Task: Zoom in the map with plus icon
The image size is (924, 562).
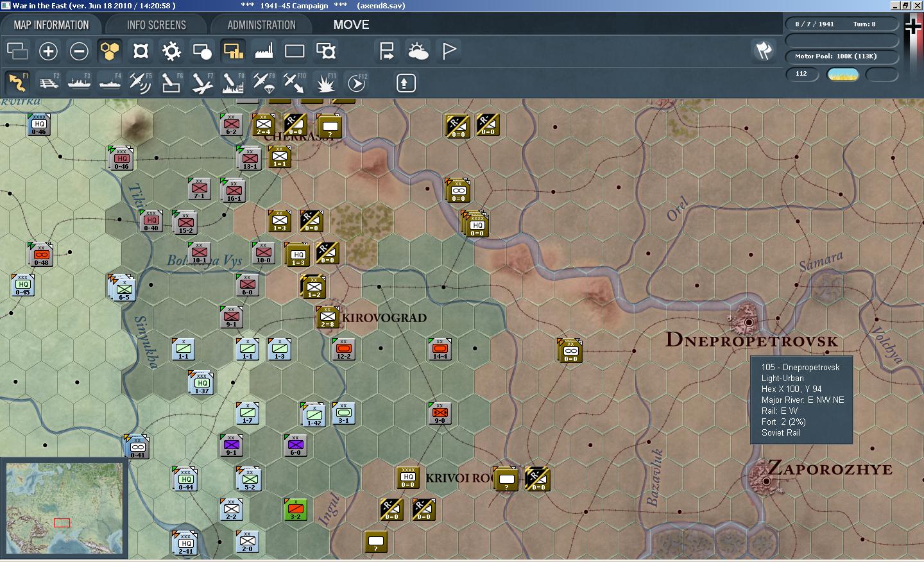Action: pyautogui.click(x=48, y=51)
